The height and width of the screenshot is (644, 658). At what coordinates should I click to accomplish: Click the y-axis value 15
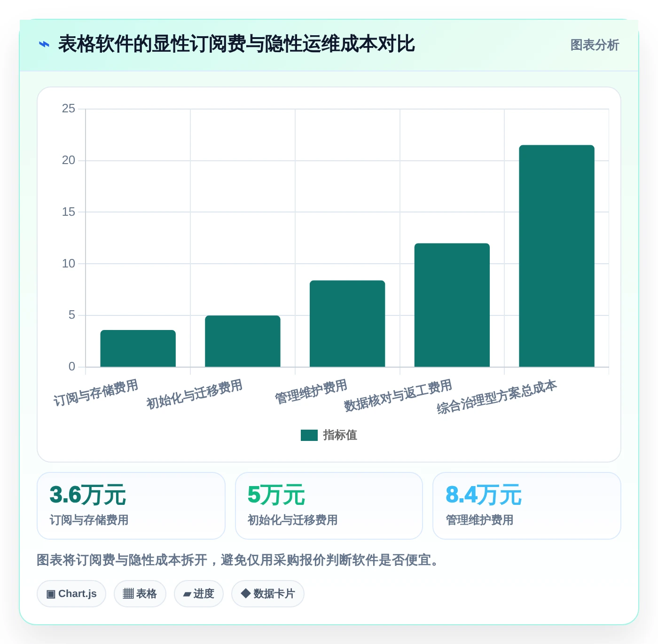pos(69,212)
